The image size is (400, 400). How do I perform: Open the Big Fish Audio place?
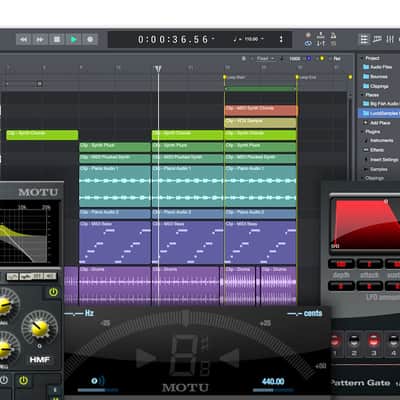click(381, 104)
